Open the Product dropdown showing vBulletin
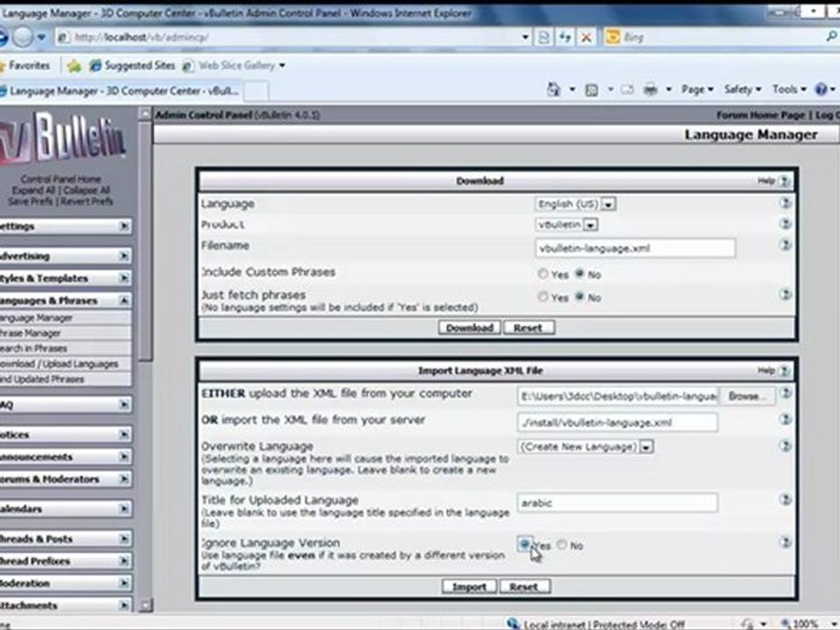840x630 pixels. 567,225
